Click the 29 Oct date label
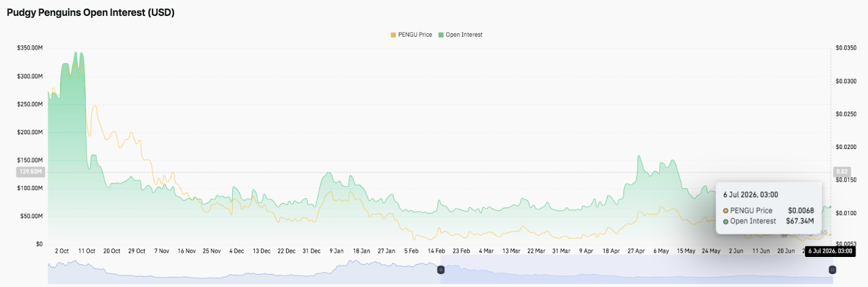868x287 pixels. [137, 251]
